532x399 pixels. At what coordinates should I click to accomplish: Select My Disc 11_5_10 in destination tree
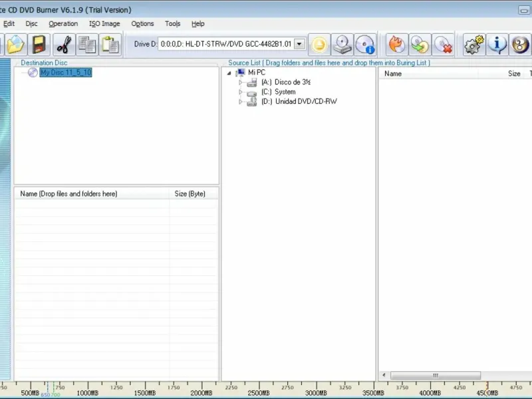tap(66, 72)
